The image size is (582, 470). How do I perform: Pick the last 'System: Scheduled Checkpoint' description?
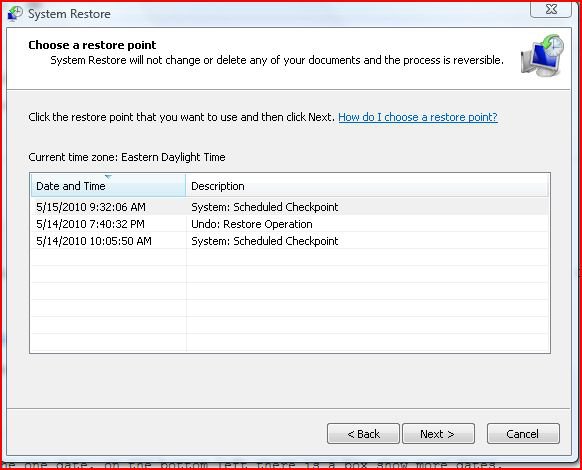[265, 241]
